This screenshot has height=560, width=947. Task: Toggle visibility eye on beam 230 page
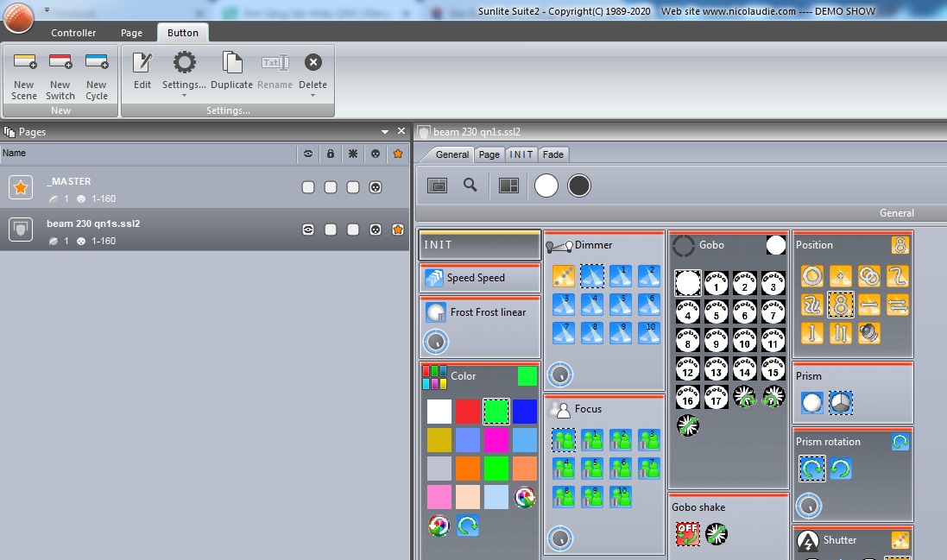[308, 230]
